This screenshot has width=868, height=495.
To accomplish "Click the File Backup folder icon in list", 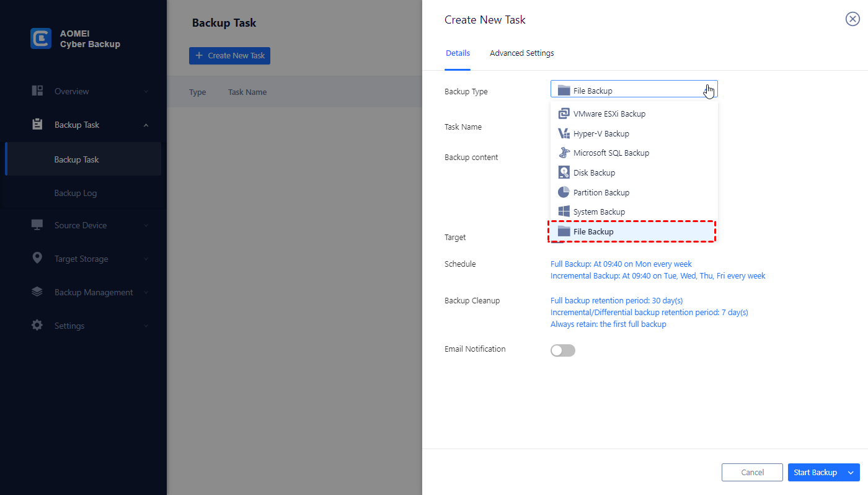I will tap(564, 231).
